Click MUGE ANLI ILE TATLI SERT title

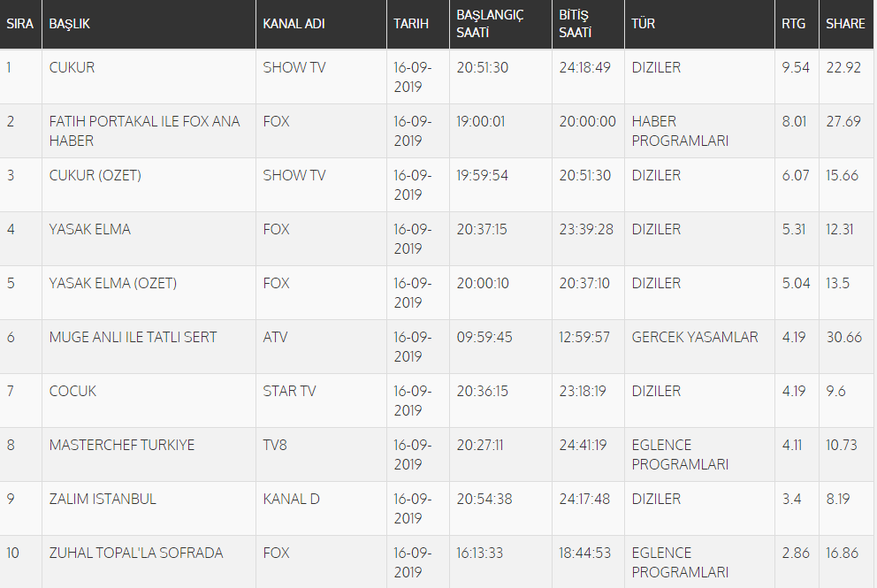(133, 338)
